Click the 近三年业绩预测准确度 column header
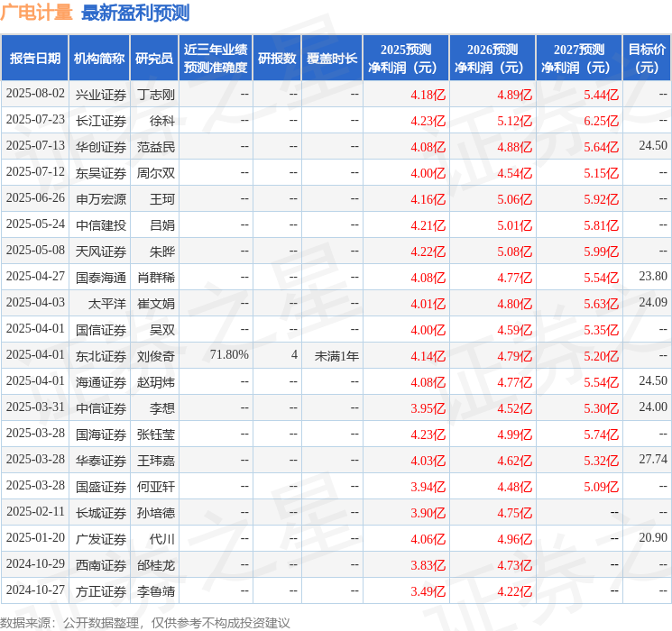 click(216, 59)
